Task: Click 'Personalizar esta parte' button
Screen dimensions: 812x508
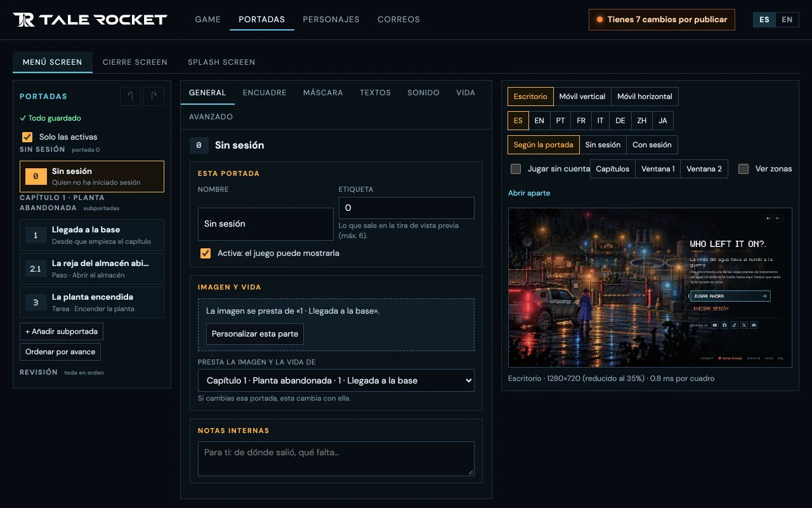Action: 255,334
